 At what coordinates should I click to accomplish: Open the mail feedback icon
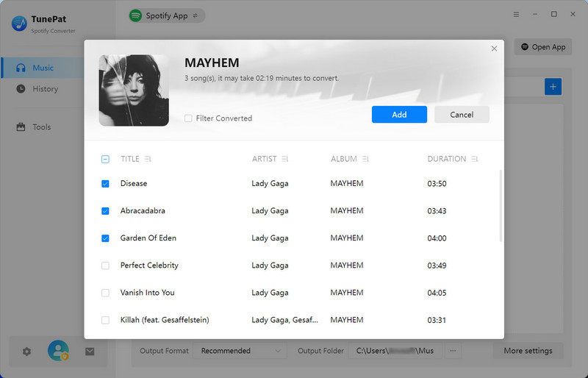(x=90, y=352)
